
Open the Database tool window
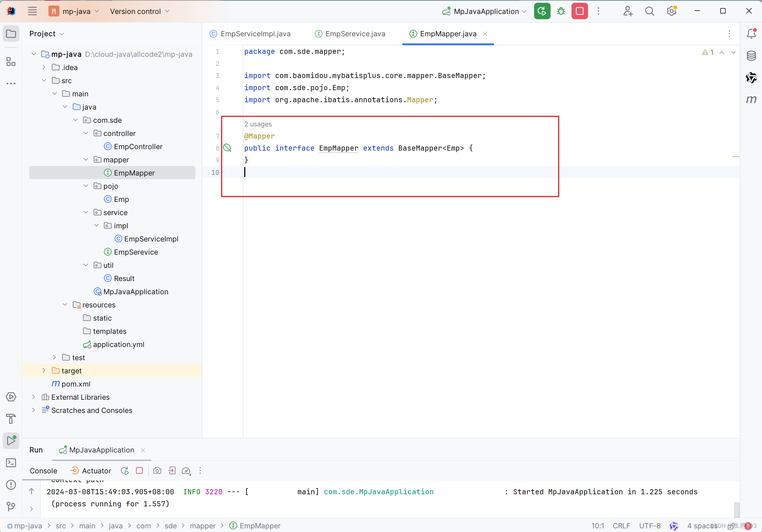pos(751,56)
